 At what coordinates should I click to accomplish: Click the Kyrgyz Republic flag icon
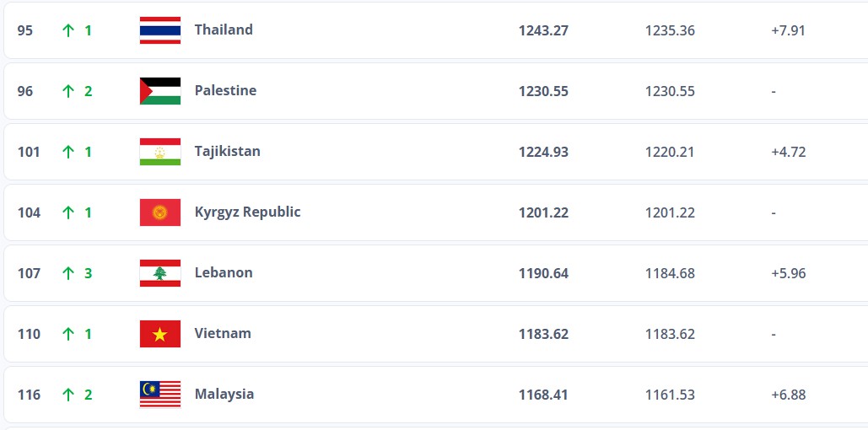click(x=159, y=212)
